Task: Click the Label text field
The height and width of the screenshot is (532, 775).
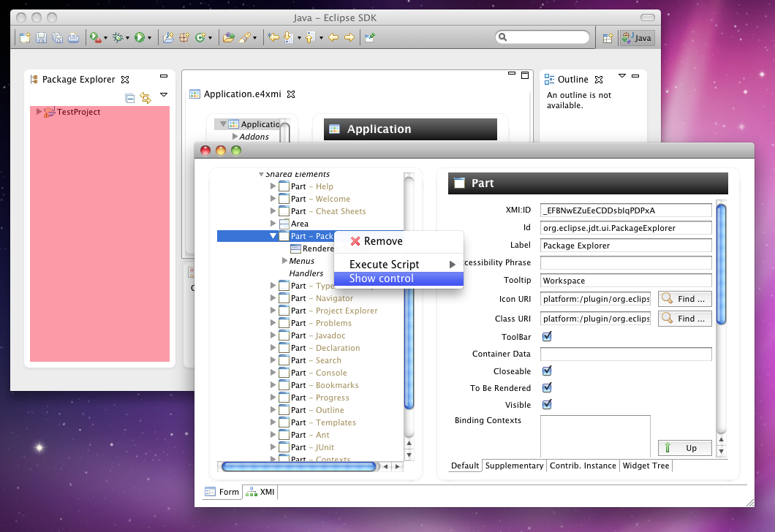Action: pos(626,246)
